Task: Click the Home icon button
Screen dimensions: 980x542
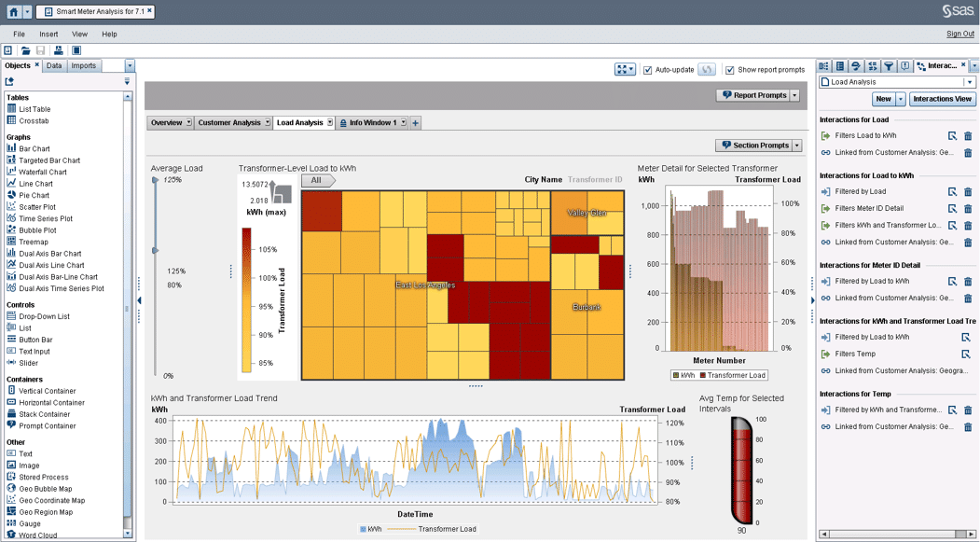Action: [13, 12]
